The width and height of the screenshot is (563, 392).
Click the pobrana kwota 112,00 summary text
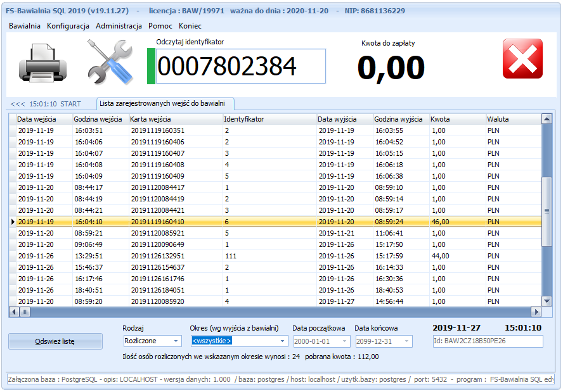tap(342, 357)
